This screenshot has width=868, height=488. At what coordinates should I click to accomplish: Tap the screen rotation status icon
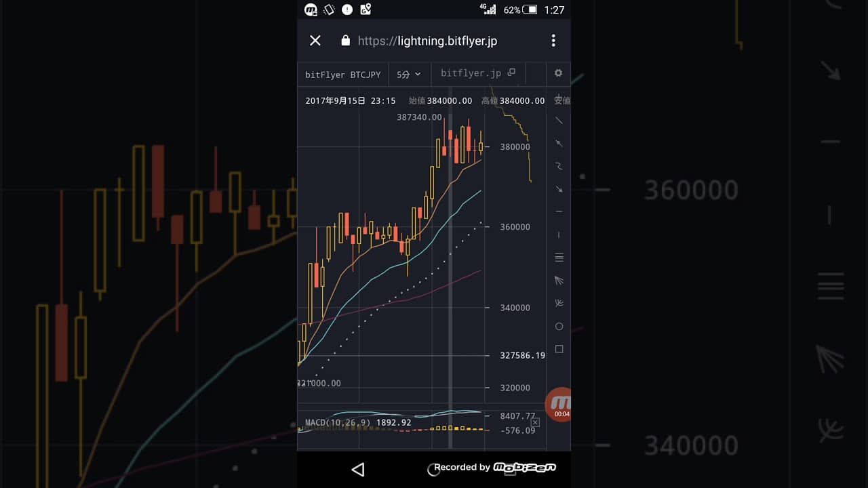(x=329, y=9)
